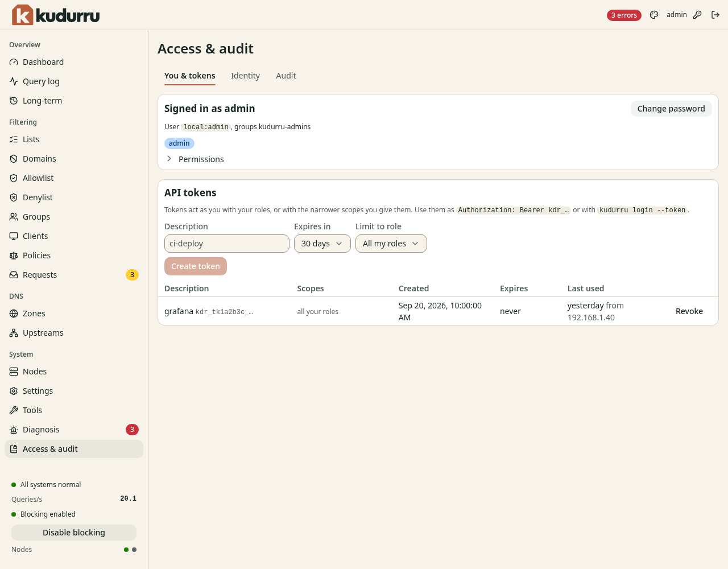Open the All my roles dropdown
728x569 pixels.
point(391,244)
